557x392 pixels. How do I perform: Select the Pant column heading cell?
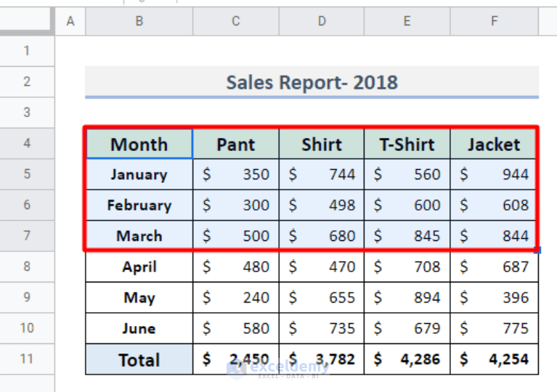click(236, 144)
